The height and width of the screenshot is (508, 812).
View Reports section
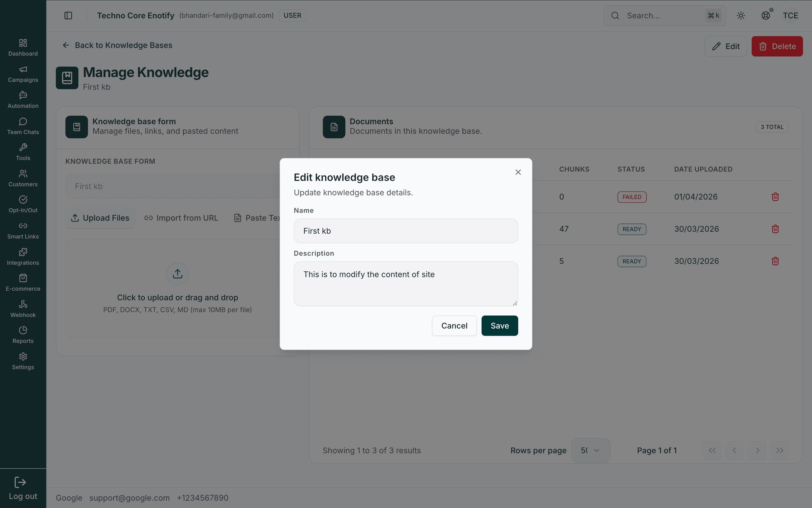pos(23,335)
